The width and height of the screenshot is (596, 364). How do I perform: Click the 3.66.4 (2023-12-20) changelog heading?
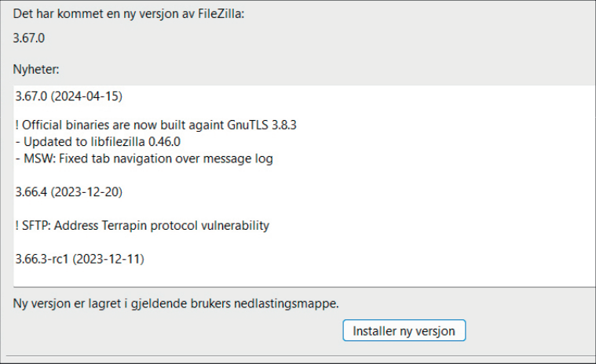tap(68, 191)
